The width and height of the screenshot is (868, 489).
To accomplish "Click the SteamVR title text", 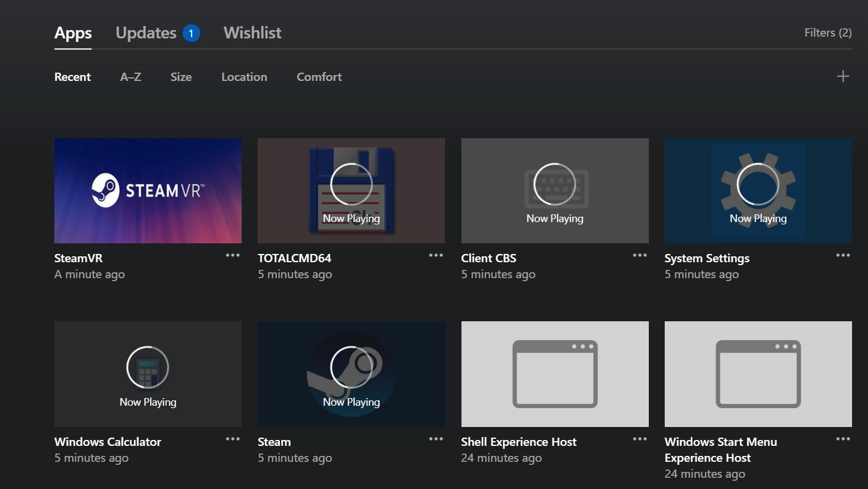I will click(79, 258).
